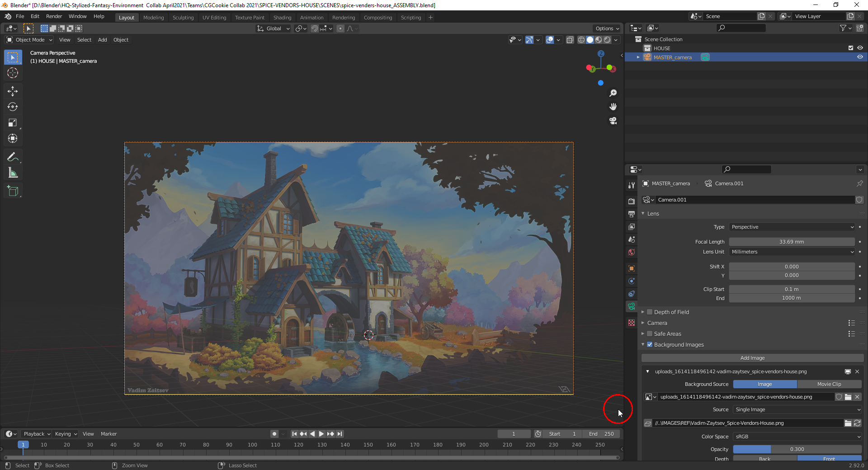Set Background Source to Image
Image resolution: width=868 pixels, height=470 pixels.
(765, 385)
